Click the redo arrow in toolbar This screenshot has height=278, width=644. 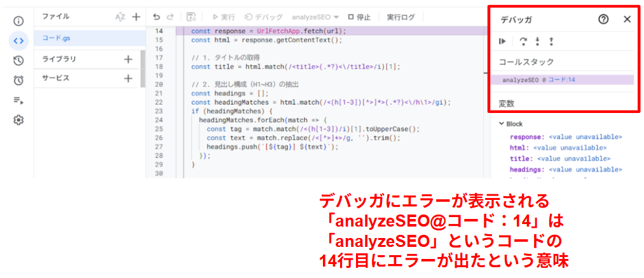[170, 17]
